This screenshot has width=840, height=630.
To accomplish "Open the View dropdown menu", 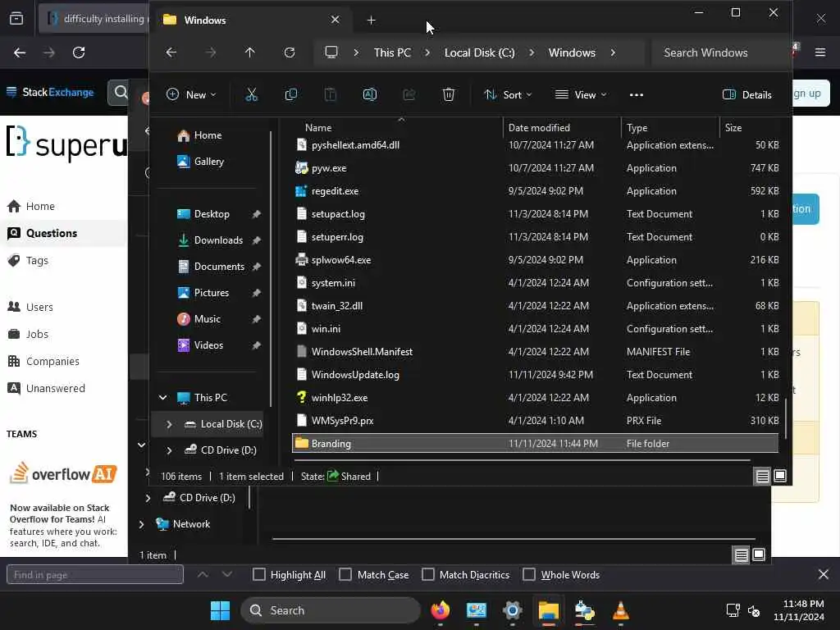I will point(581,95).
